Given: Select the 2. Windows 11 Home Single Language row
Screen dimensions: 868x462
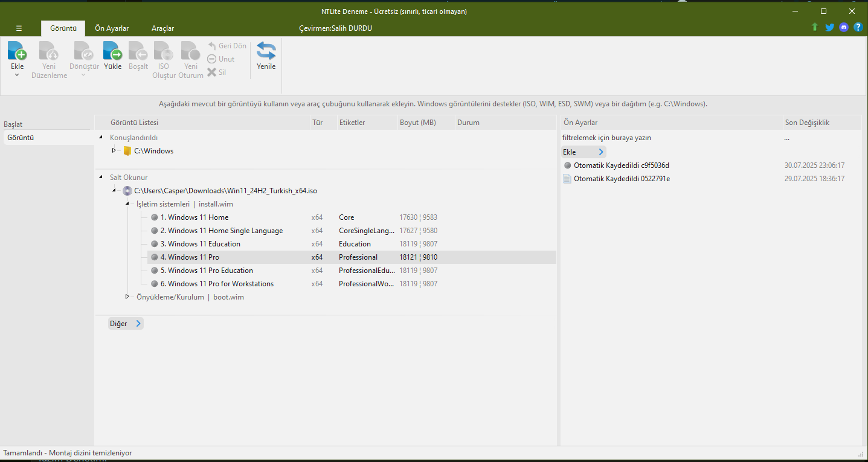Looking at the screenshot, I should (352, 231).
